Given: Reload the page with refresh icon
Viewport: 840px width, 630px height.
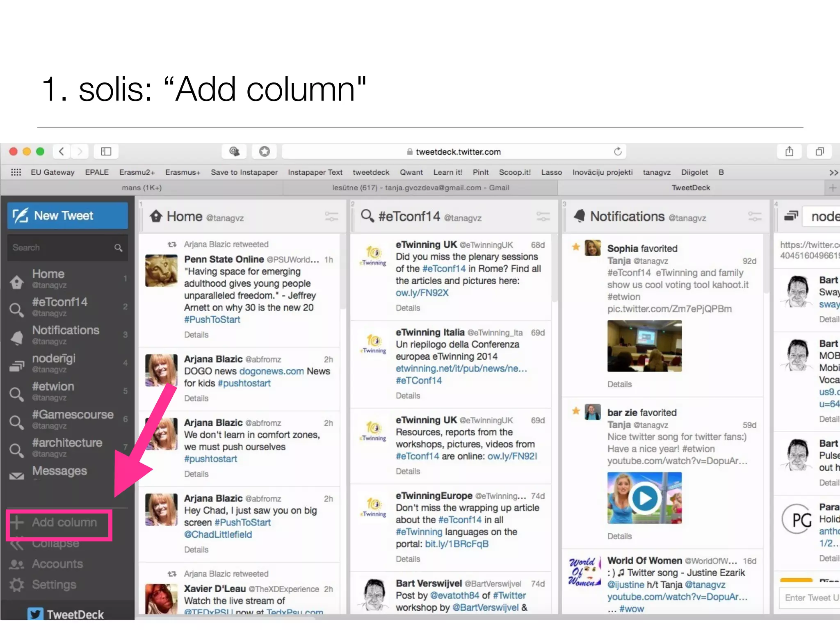Looking at the screenshot, I should 618,152.
